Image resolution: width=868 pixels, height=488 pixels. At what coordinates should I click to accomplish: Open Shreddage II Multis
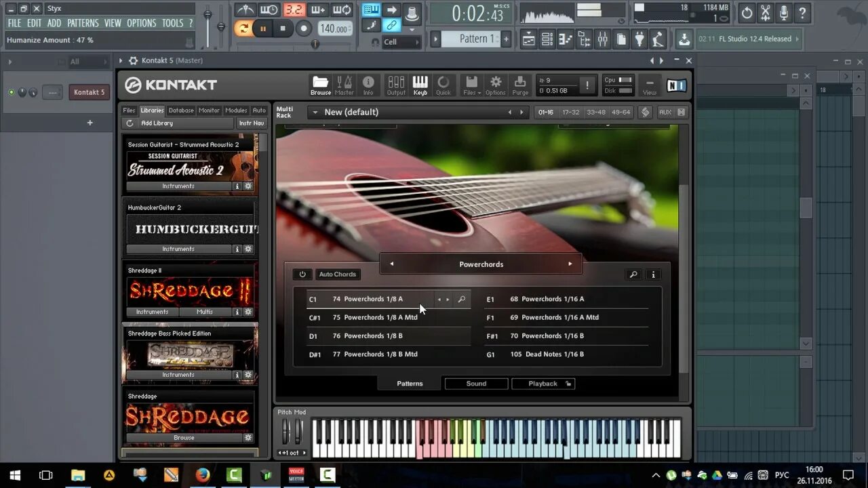point(205,312)
